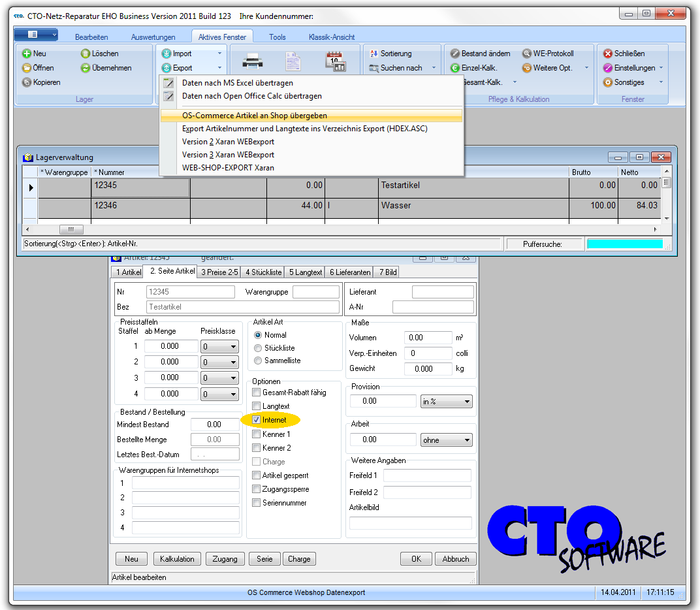Select the Stückliste radio button
Viewport: 700px width, 610px height.
point(258,348)
